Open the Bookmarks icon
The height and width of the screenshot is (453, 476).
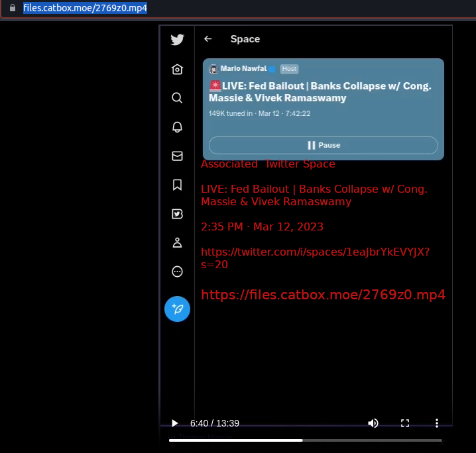(x=177, y=185)
